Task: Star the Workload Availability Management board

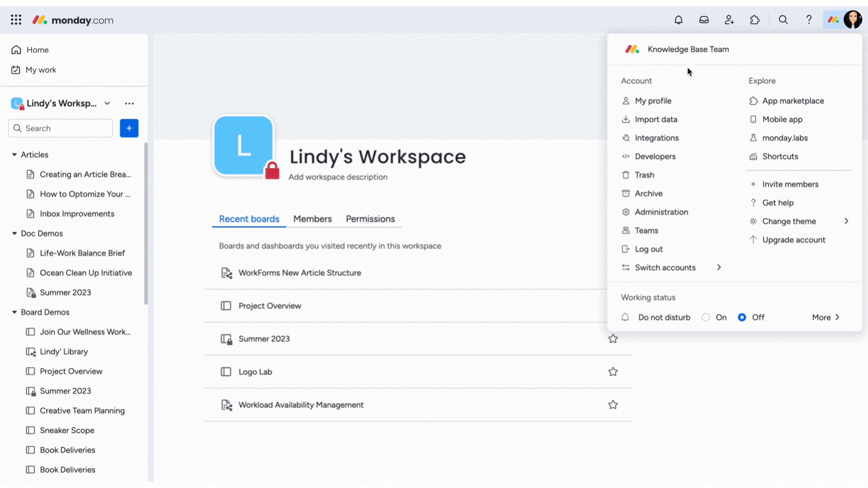Action: 613,405
